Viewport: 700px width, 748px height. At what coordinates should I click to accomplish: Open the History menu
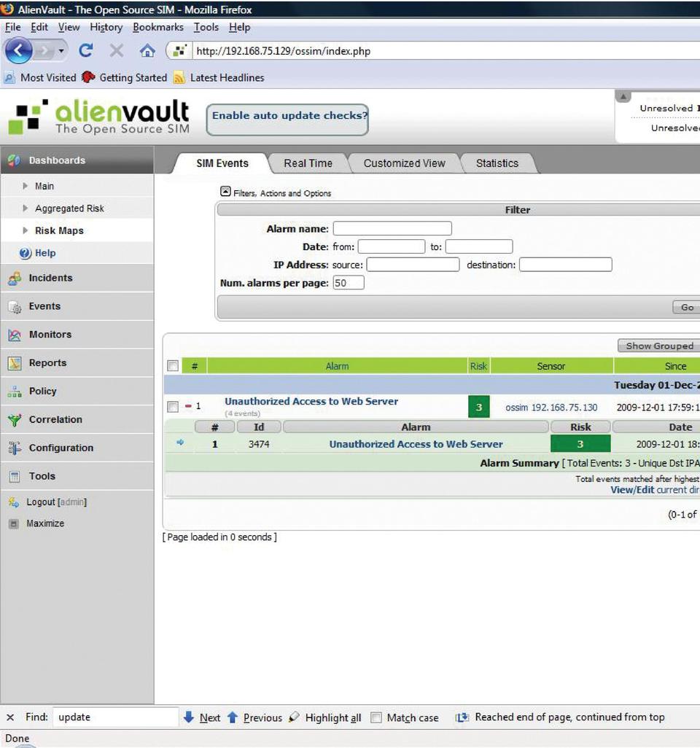click(106, 27)
